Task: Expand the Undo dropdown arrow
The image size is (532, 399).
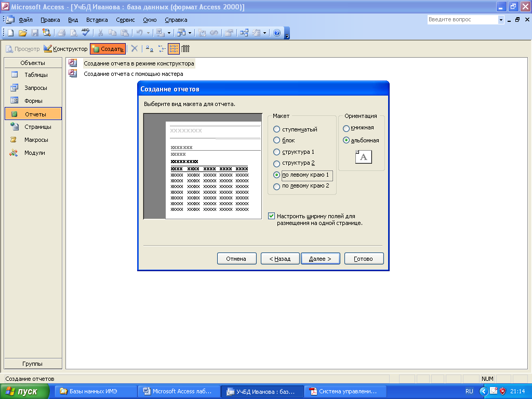Action: (x=148, y=33)
